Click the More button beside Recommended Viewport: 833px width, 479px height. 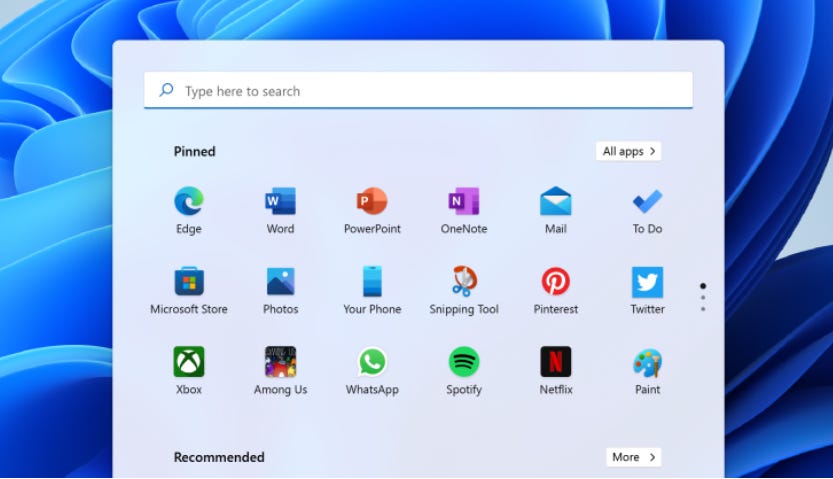coord(633,457)
